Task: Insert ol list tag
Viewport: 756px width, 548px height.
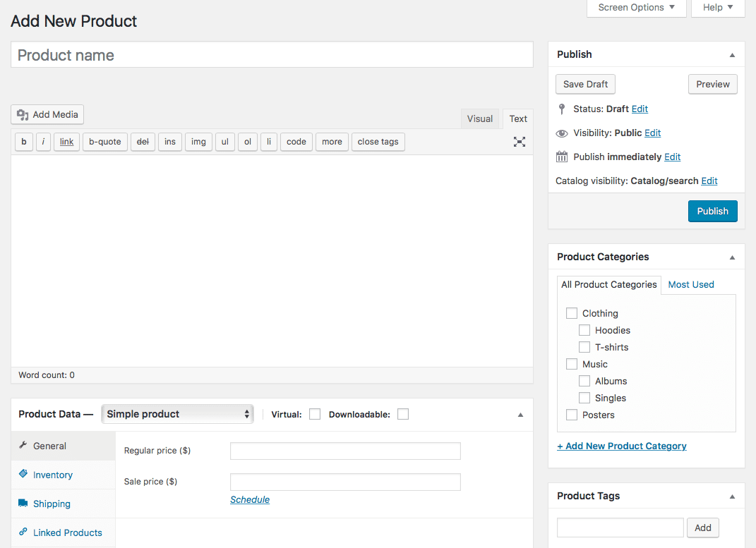Action: tap(247, 142)
